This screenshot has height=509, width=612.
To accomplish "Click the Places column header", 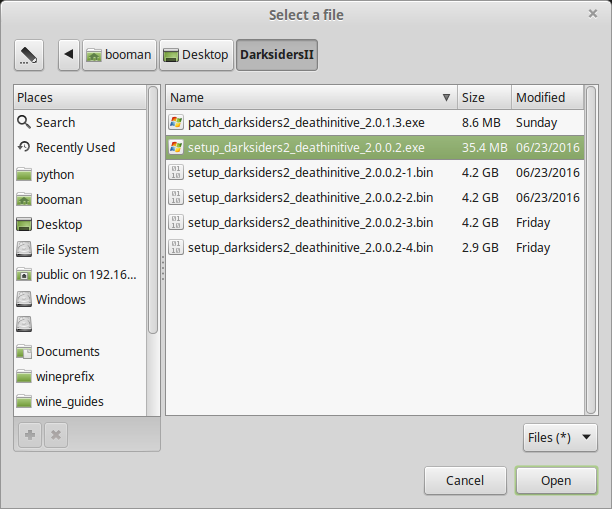I will point(80,97).
